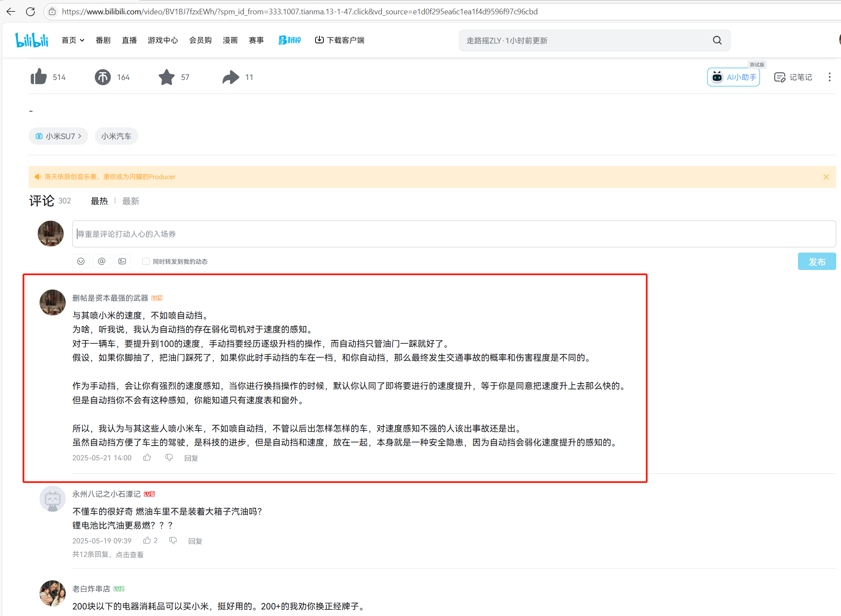Click the share arrow icon showing 11
841x616 pixels.
(231, 77)
